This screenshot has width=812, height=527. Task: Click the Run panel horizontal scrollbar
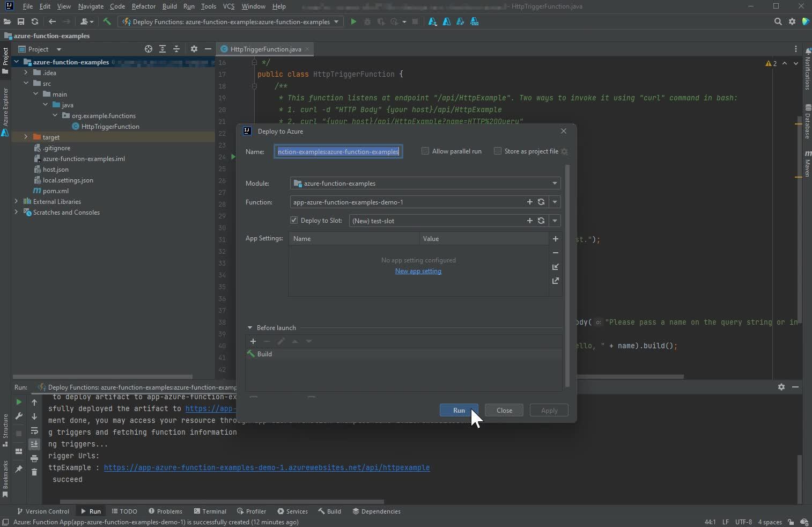[223, 502]
